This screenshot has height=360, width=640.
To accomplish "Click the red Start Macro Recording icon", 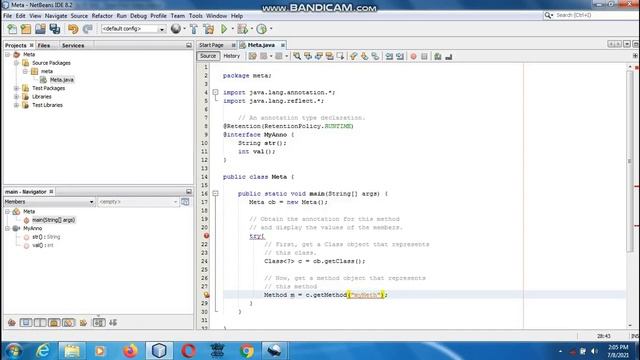I will pos(413,56).
